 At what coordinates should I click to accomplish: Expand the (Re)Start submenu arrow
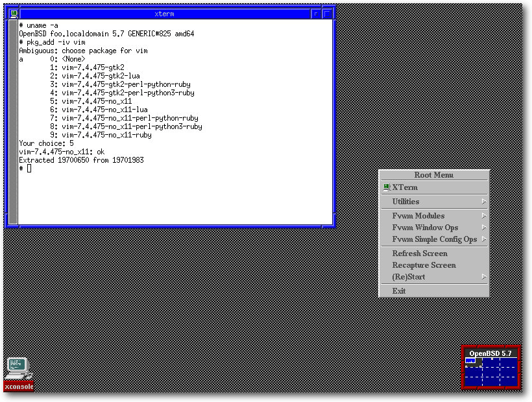click(x=484, y=277)
